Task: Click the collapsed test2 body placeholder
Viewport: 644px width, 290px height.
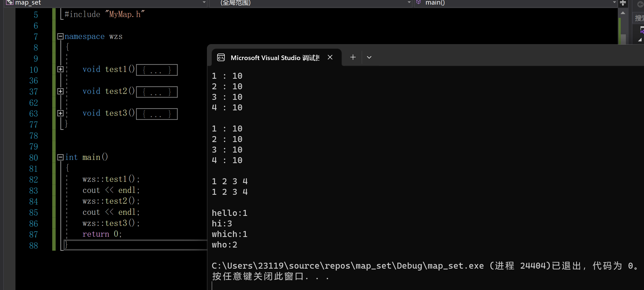Action: point(157,92)
